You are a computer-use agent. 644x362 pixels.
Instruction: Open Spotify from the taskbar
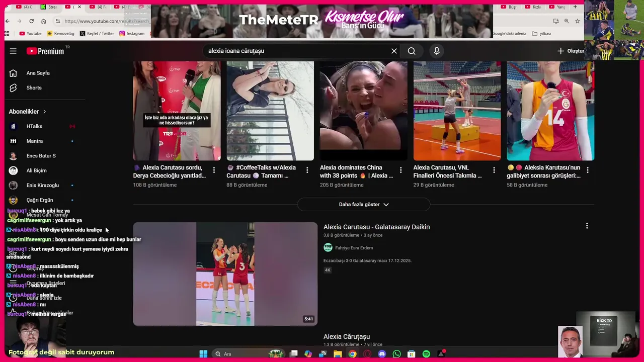click(x=426, y=354)
